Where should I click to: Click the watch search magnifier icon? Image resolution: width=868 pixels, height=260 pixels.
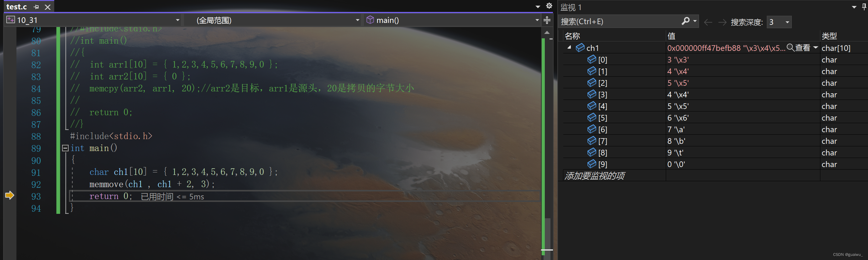[685, 21]
